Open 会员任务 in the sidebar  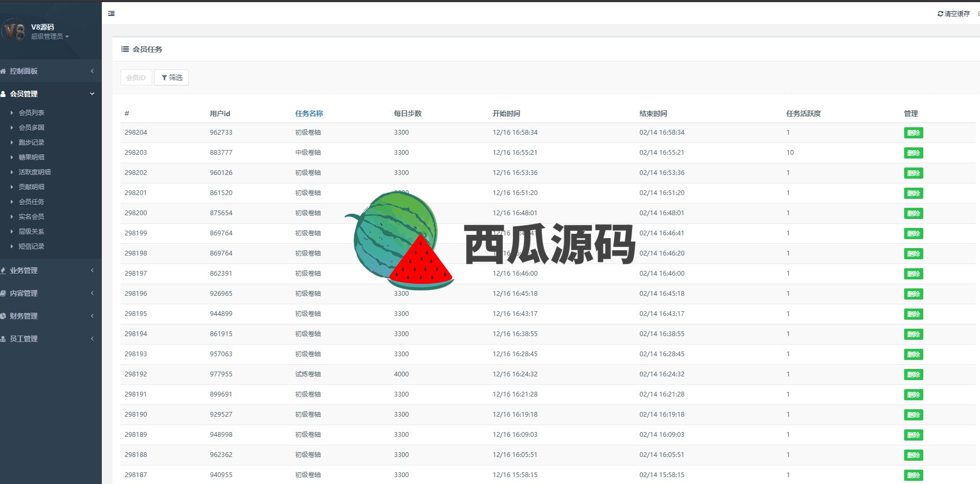pyautogui.click(x=31, y=202)
